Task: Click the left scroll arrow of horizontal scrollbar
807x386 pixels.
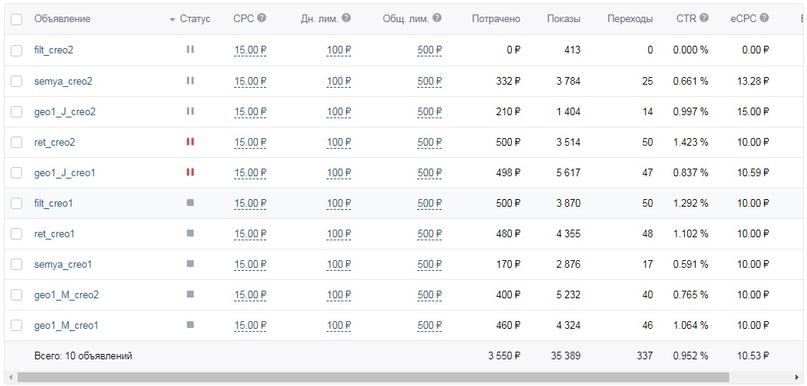Action: 11,377
